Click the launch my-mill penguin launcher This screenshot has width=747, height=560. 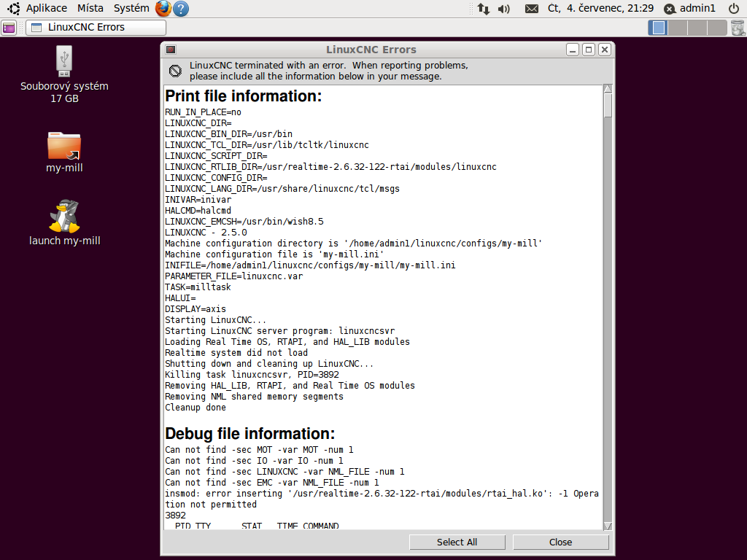[64, 217]
